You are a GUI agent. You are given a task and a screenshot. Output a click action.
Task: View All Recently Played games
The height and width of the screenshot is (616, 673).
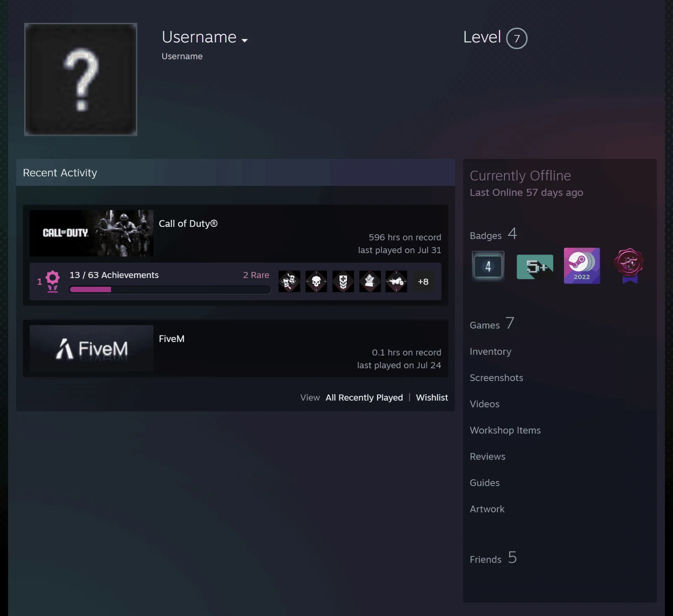364,398
